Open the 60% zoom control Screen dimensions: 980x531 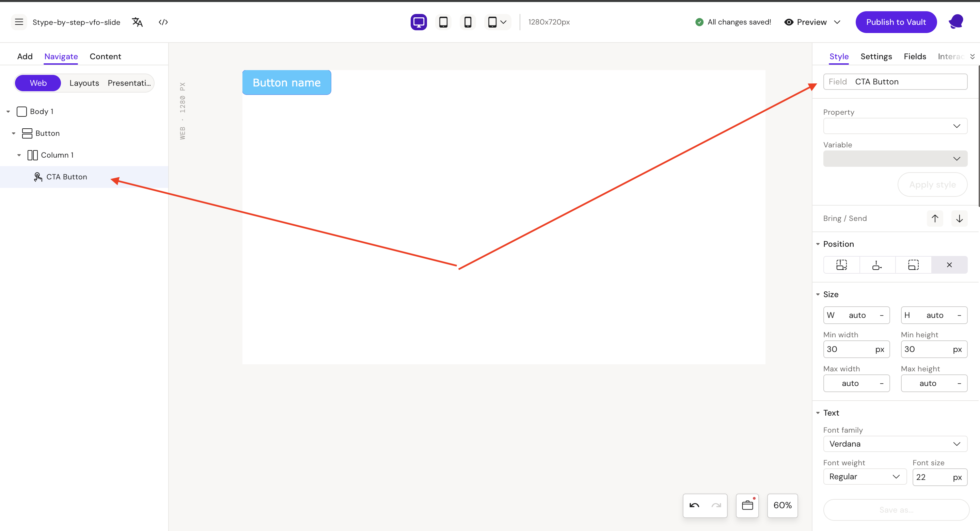tap(782, 505)
